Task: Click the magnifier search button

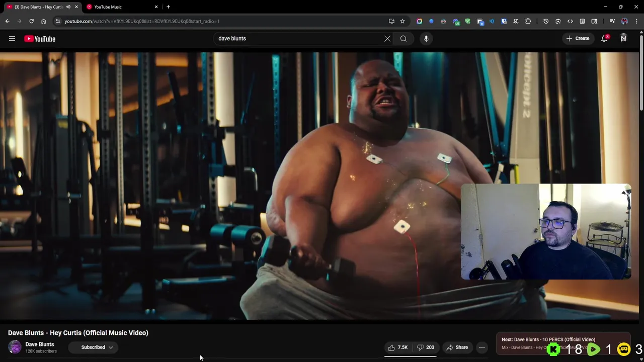Action: [x=404, y=39]
